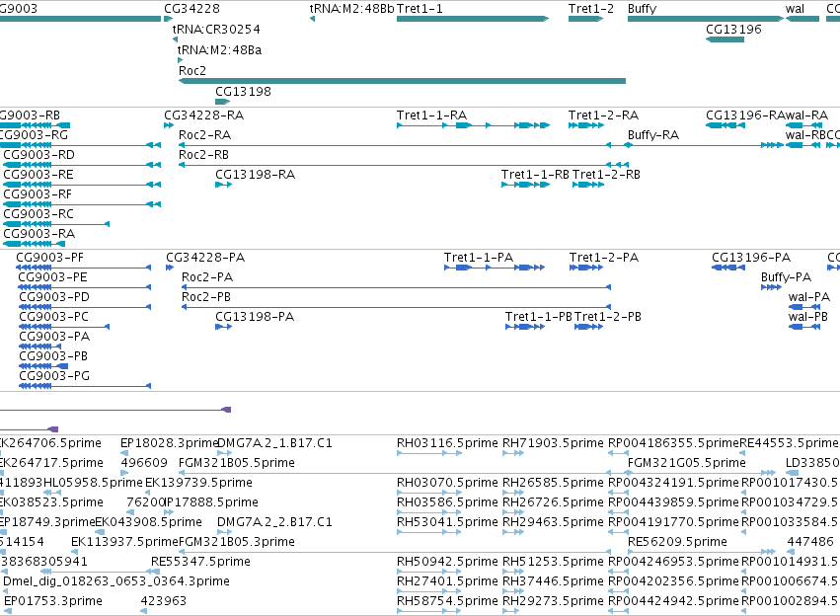Open the CG13198-RA transcript label
Image resolution: width=840 pixels, height=616 pixels.
[x=255, y=175]
